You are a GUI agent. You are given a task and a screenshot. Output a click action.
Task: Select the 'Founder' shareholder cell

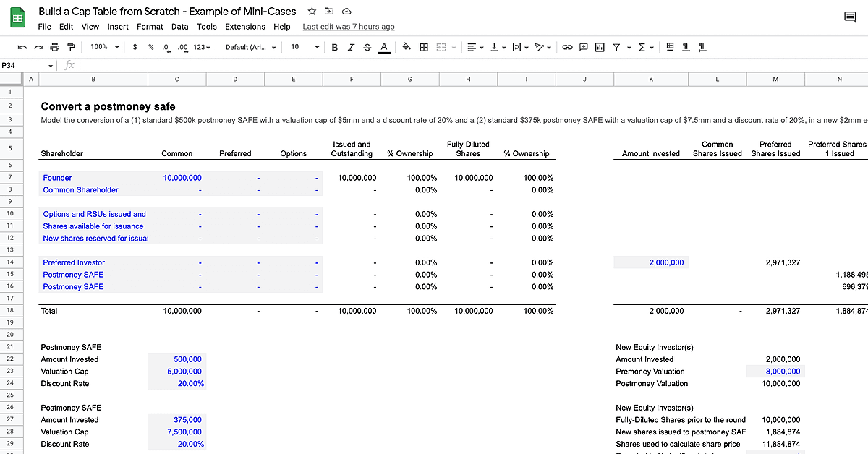[x=93, y=178]
